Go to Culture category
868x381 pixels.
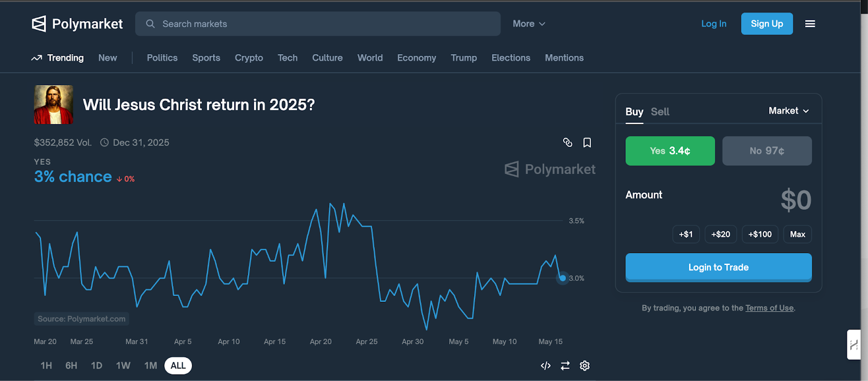click(327, 58)
